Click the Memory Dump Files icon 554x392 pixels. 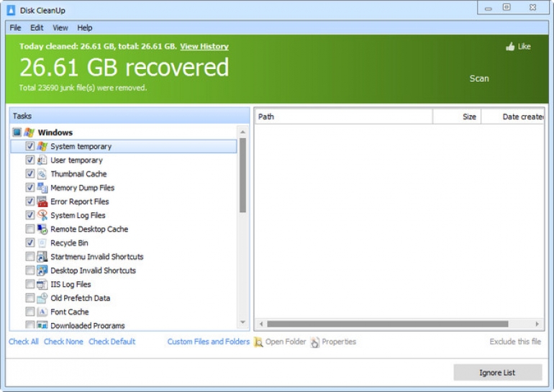coord(42,188)
